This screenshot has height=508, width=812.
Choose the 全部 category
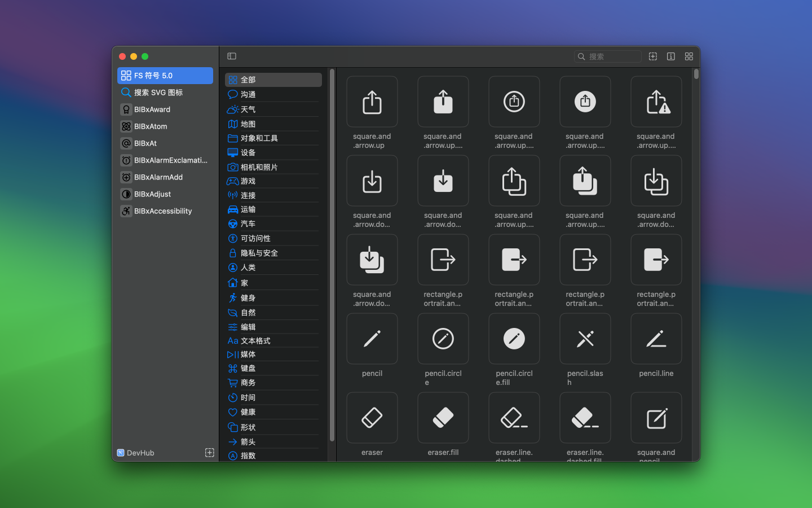click(273, 80)
